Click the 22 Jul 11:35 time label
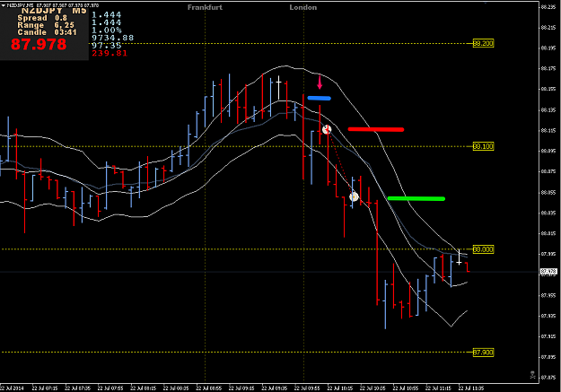561x392 pixels. pyautogui.click(x=471, y=388)
